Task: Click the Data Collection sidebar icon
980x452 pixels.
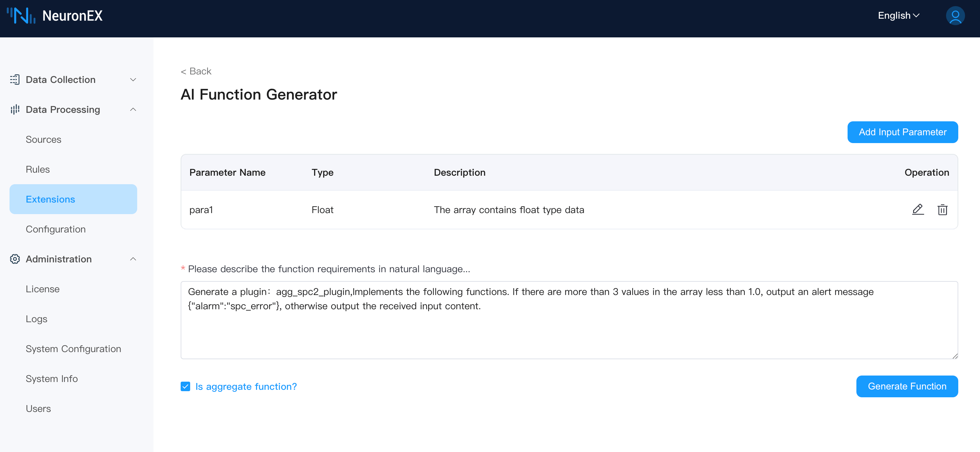Action: [x=15, y=80]
